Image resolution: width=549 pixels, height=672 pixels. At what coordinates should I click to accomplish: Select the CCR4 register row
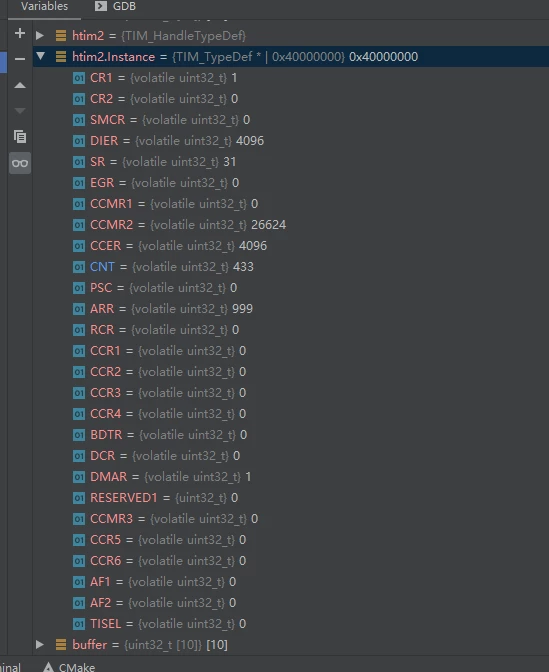[291, 414]
